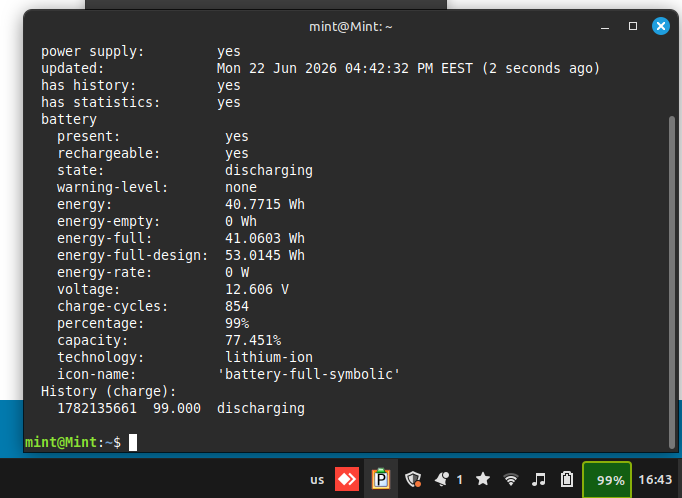
Task: Click the 'History (charge):' heading
Action: (109, 391)
